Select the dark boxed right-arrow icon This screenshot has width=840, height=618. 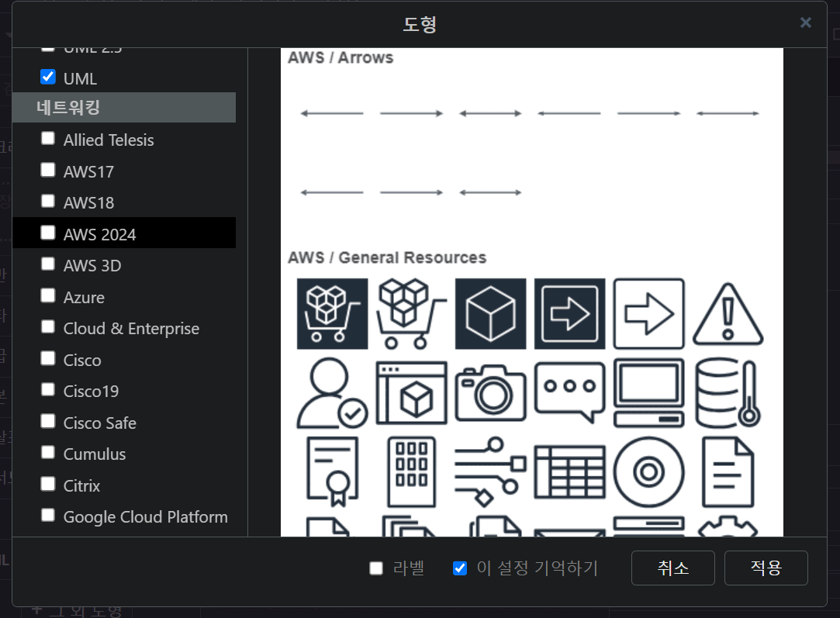tap(569, 314)
